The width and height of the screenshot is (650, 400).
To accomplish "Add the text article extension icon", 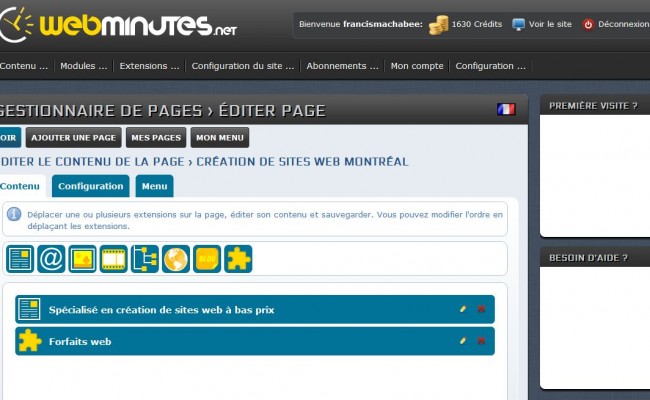I will pyautogui.click(x=20, y=259).
